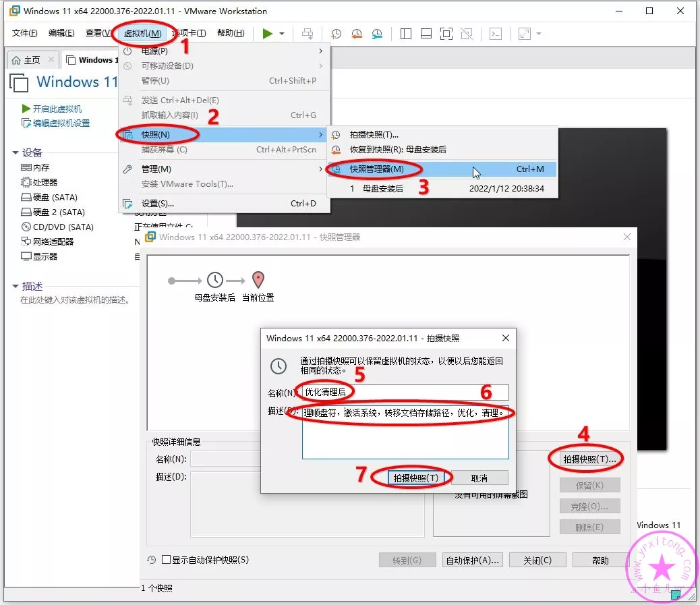Select the 当前位置 location pin in snapshot tree

coord(258,280)
